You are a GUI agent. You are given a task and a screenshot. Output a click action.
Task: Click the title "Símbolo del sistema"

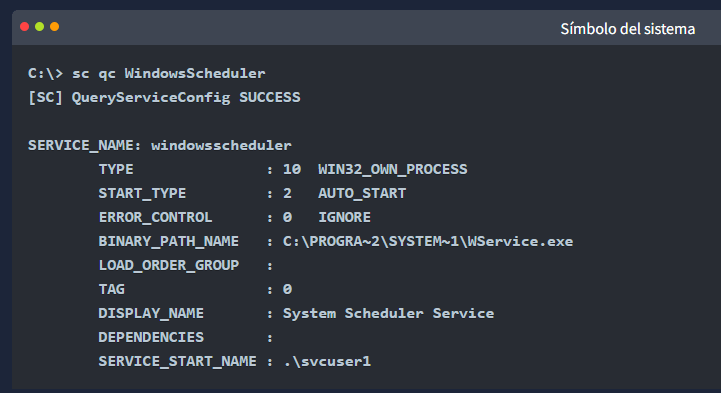pyautogui.click(x=627, y=29)
